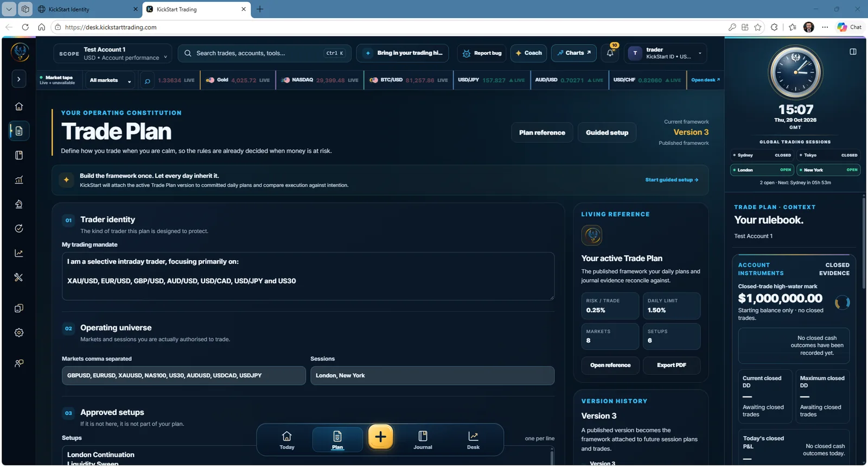Focus the Search trades, accounts, tools field
Screen dimensions: 868x467
tap(265, 53)
